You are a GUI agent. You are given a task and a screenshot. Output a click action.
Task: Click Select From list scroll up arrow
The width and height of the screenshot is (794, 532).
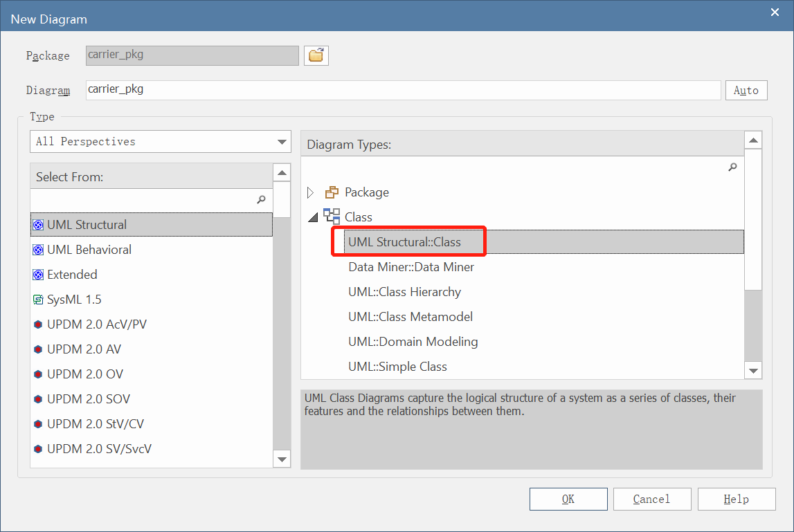coord(282,173)
